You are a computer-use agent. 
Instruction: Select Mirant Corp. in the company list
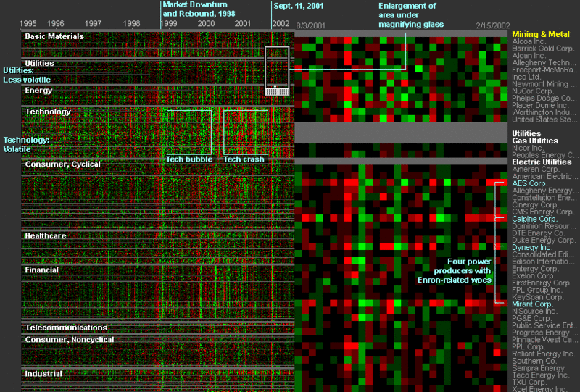tap(533, 304)
